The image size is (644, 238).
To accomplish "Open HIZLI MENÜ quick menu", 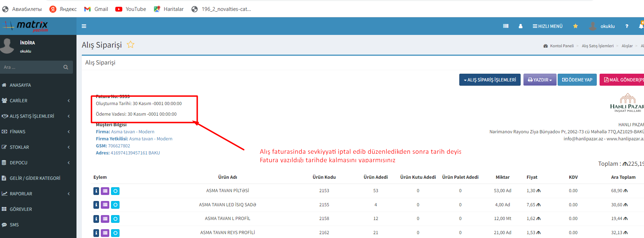I will [x=547, y=26].
